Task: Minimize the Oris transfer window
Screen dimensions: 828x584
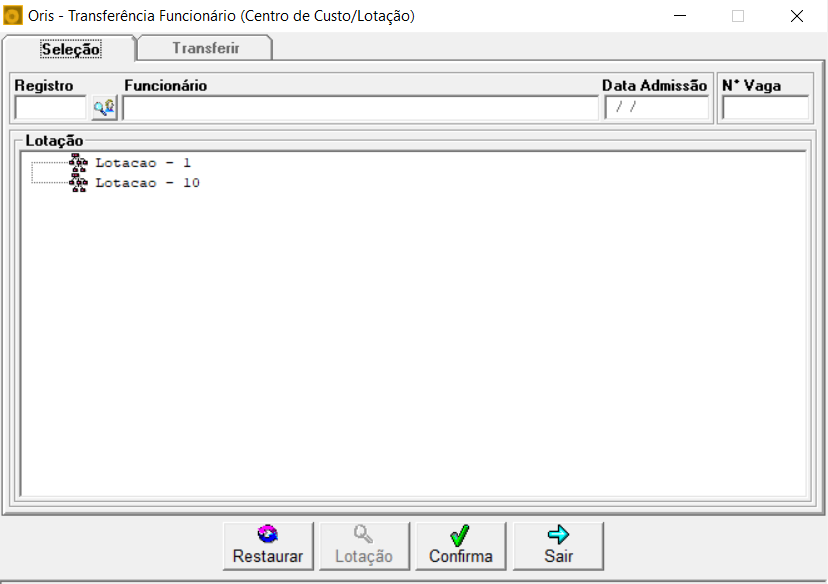Action: point(680,16)
